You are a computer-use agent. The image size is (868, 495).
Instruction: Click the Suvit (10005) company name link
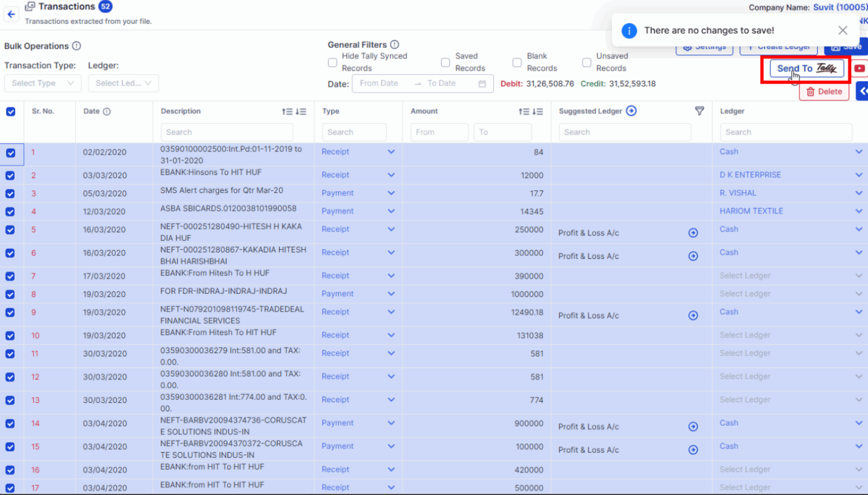click(840, 7)
